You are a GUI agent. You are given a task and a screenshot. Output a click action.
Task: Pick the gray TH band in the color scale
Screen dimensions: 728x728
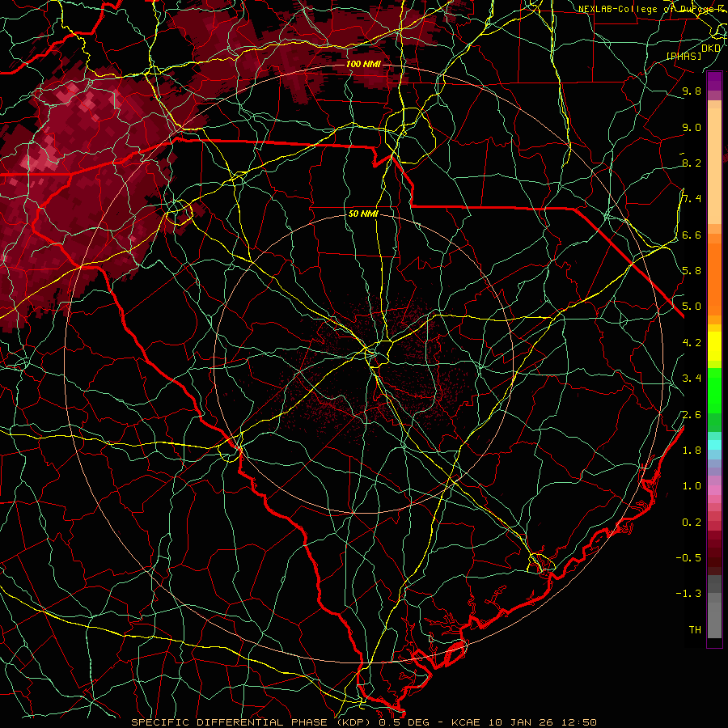click(714, 620)
